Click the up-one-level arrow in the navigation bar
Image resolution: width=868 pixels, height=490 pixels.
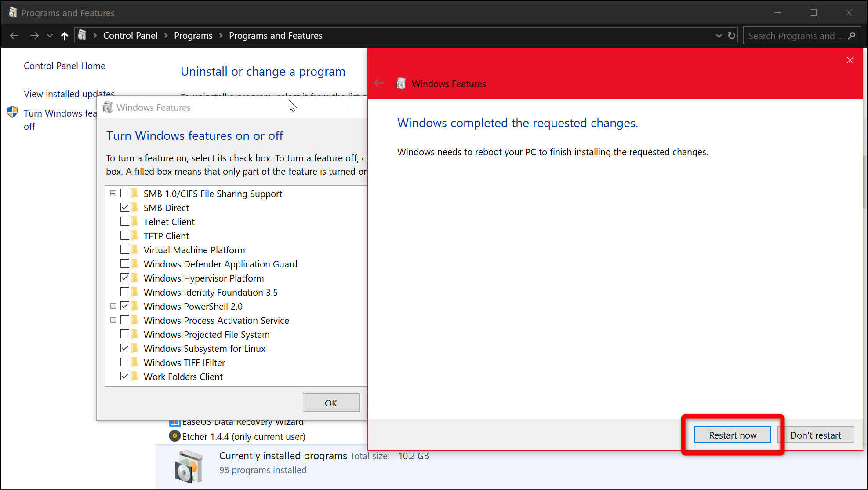(x=65, y=36)
